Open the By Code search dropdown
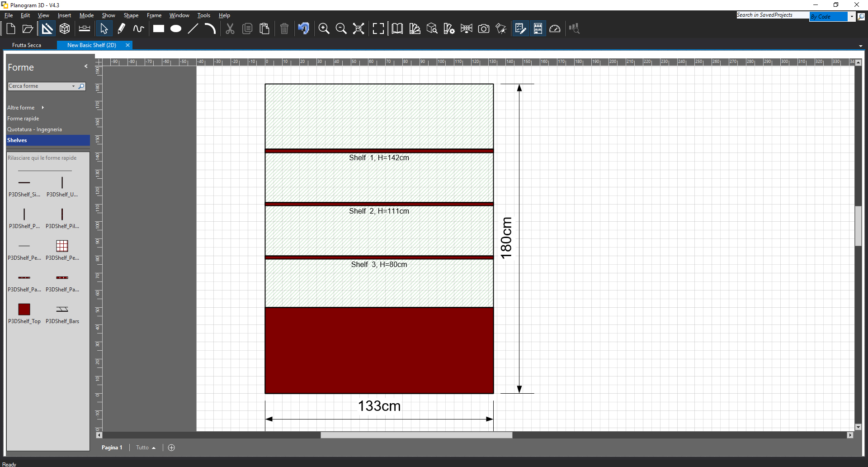The width and height of the screenshot is (868, 467). click(x=851, y=17)
